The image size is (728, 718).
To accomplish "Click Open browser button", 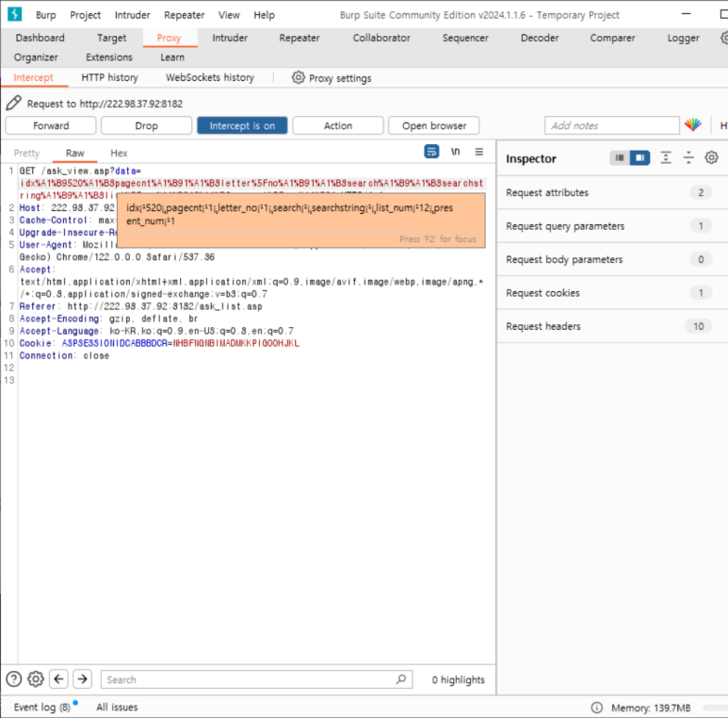I will (x=434, y=125).
